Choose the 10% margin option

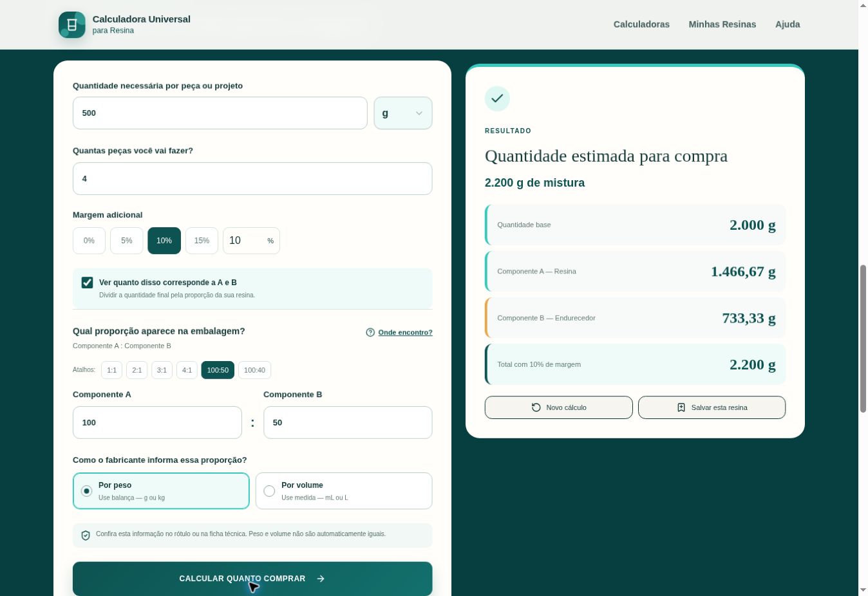164,241
